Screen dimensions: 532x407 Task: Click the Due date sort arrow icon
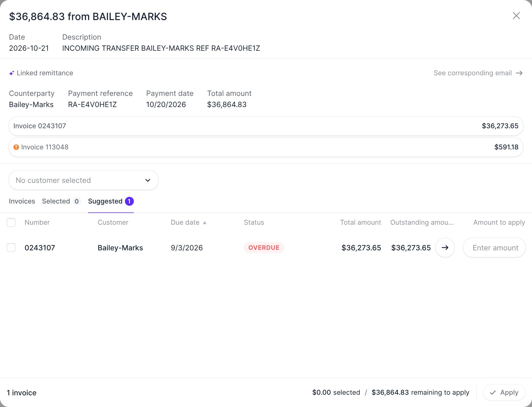tap(205, 223)
